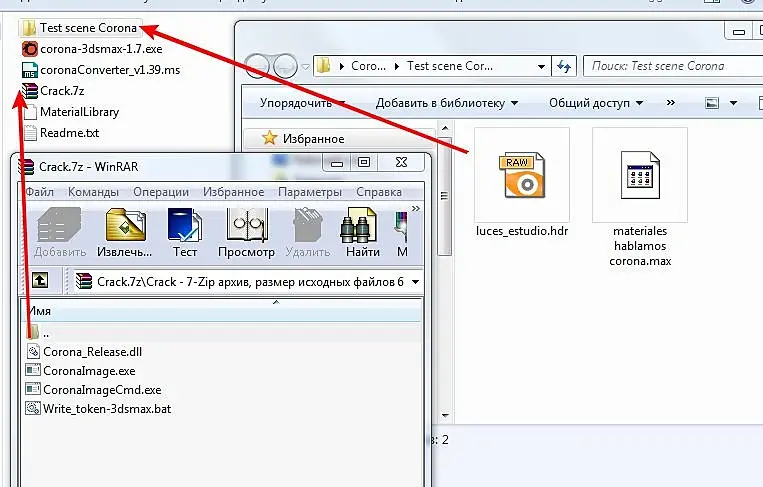Run the Тест (Test) archive tool
This screenshot has width=763, height=487.
point(184,233)
